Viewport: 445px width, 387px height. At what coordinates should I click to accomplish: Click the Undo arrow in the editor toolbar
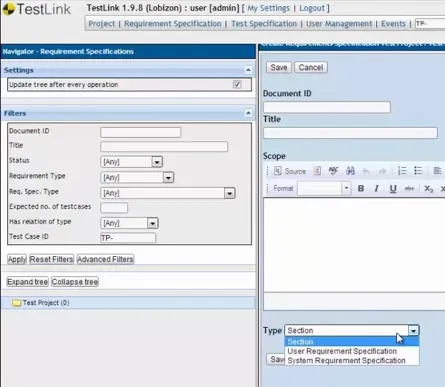(x=366, y=171)
